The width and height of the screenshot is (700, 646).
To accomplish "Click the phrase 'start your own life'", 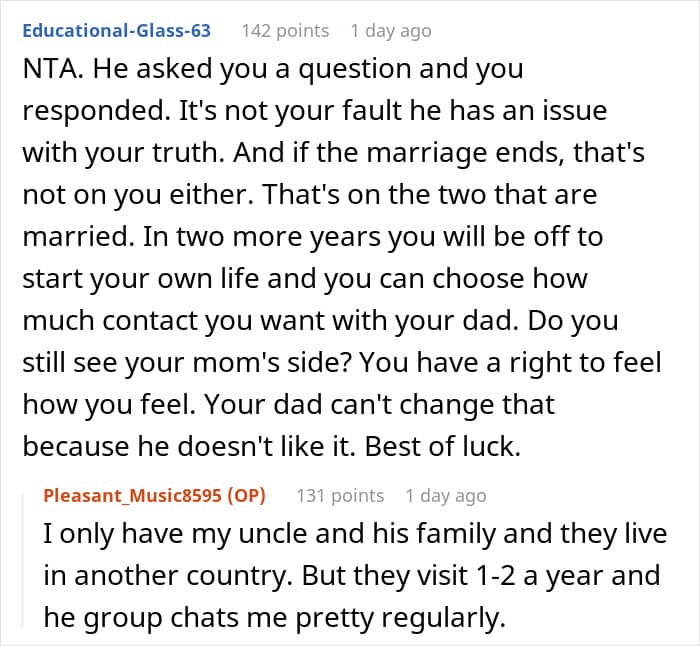I will click(x=141, y=279).
